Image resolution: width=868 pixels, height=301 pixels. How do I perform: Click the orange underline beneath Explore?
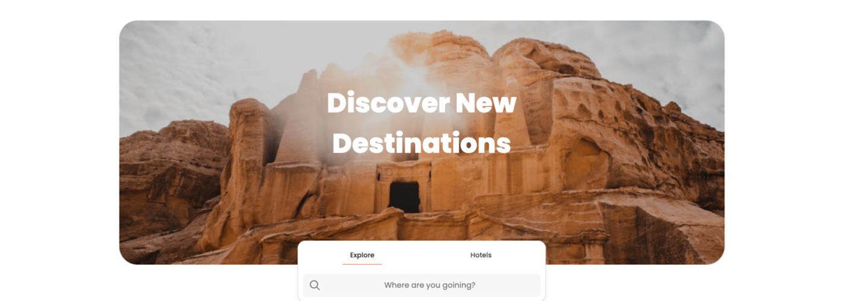click(362, 264)
